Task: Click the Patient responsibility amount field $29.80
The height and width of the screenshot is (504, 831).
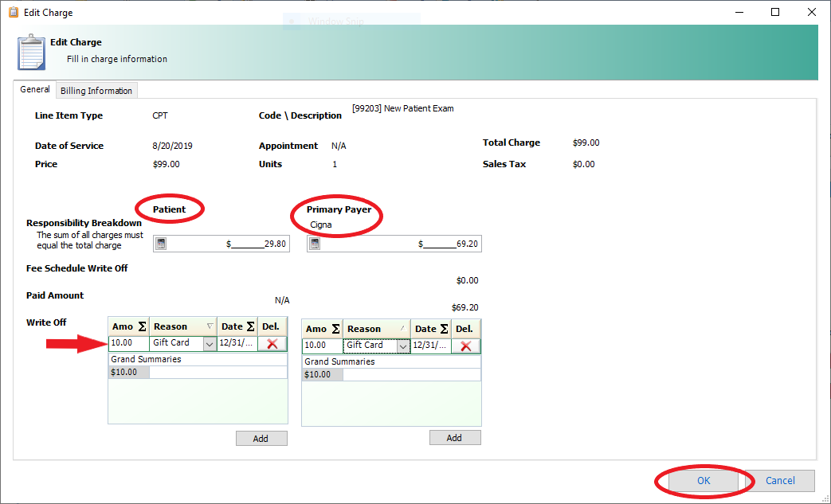Action: click(221, 244)
